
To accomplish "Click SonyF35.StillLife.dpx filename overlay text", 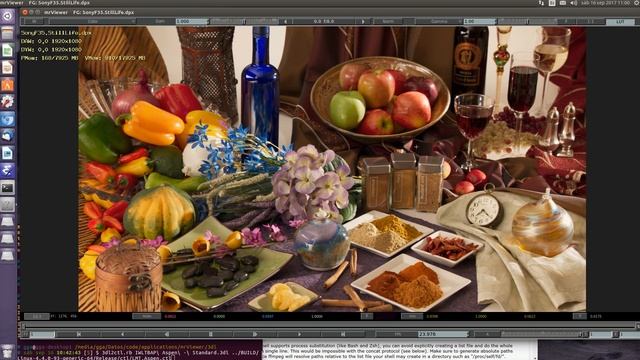I will click(x=56, y=33).
